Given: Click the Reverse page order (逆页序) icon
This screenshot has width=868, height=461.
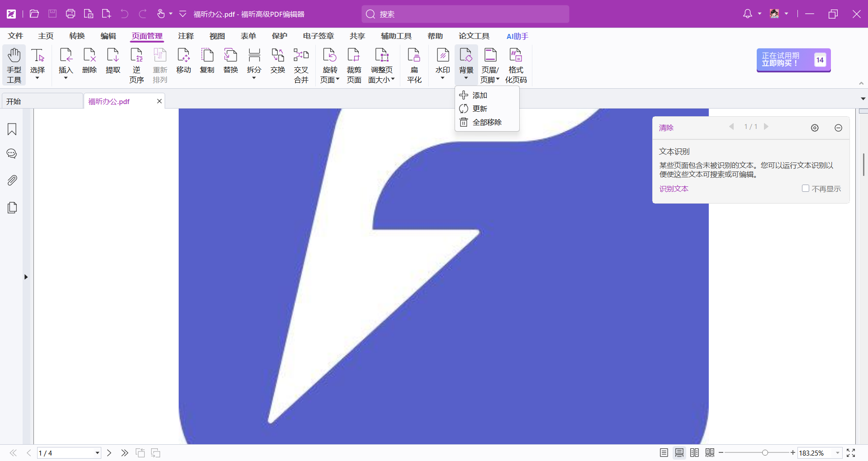Looking at the screenshot, I should pyautogui.click(x=136, y=65).
